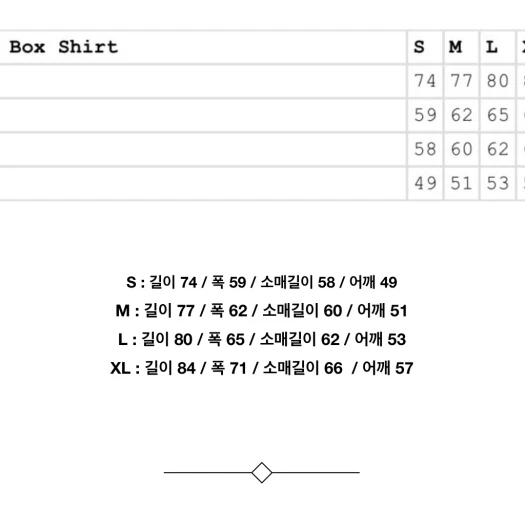Click the M length cell showing 77
This screenshot has height=525, width=525.
coord(461,81)
